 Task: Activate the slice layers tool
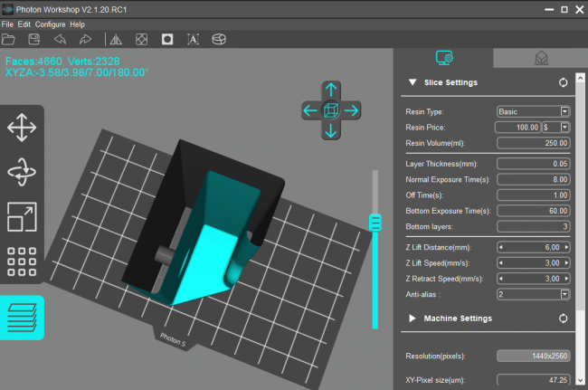click(x=21, y=317)
